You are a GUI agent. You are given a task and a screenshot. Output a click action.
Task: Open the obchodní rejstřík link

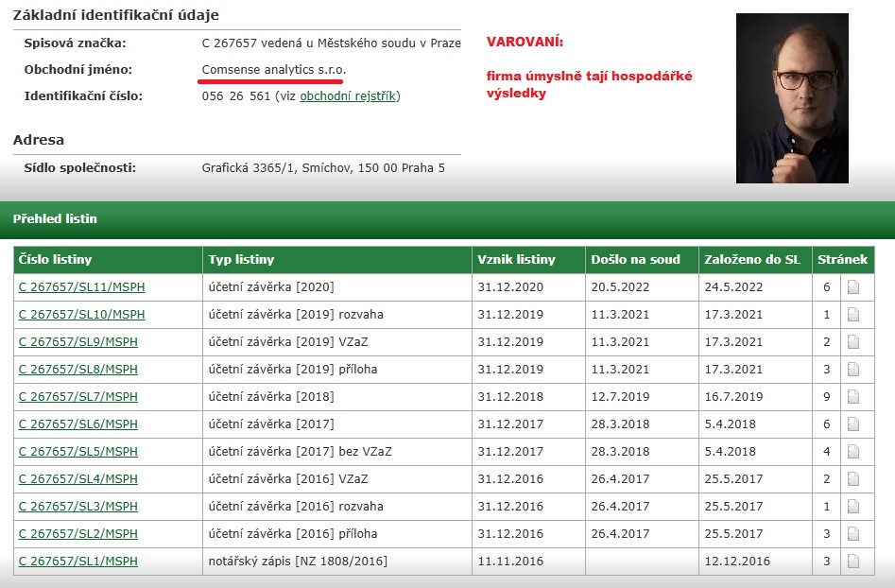pyautogui.click(x=348, y=96)
